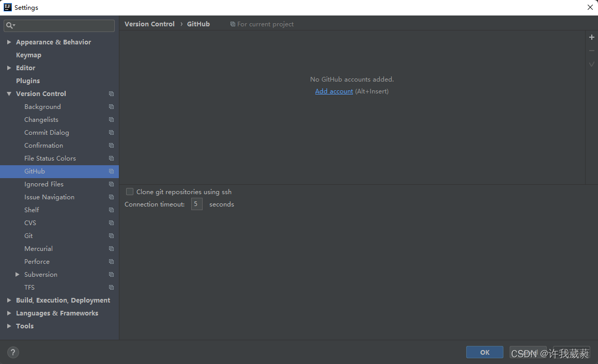Click project-level icon beside GitHub row
598x364 pixels.
pyautogui.click(x=111, y=171)
